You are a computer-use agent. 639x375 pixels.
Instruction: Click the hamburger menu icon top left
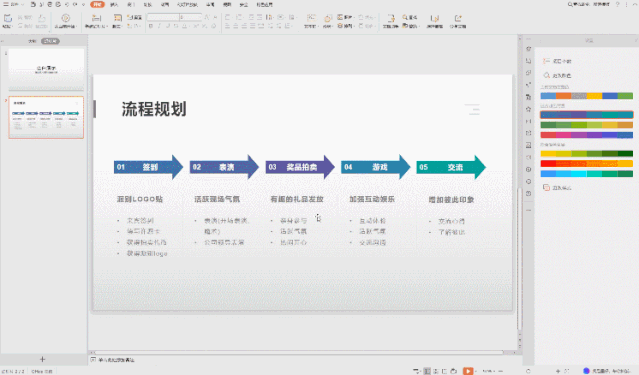(6, 4)
